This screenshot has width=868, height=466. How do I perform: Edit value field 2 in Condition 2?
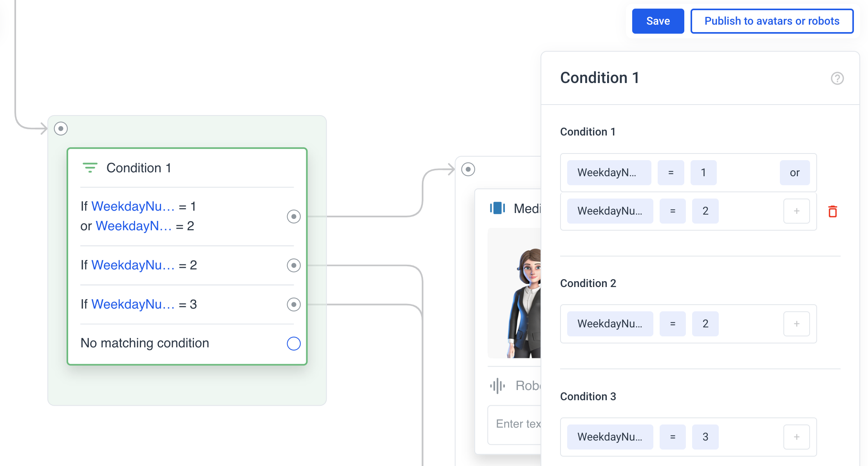pos(705,324)
